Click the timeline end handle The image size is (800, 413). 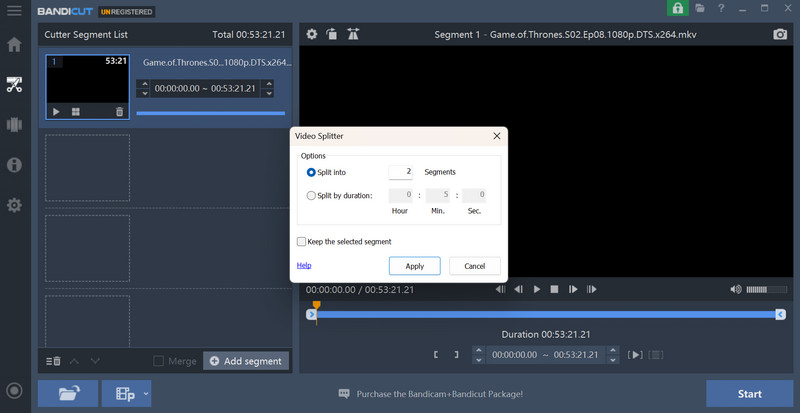(x=781, y=314)
